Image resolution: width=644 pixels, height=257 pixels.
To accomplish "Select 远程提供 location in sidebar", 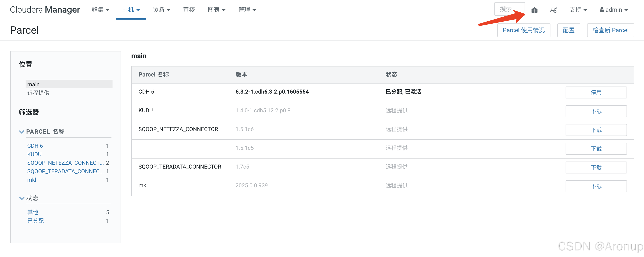I will click(38, 93).
